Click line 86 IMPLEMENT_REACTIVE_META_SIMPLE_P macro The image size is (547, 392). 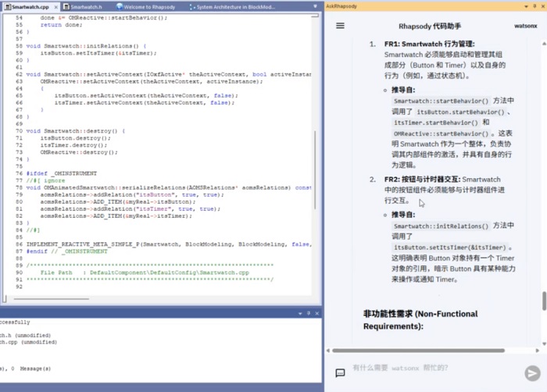click(x=169, y=244)
